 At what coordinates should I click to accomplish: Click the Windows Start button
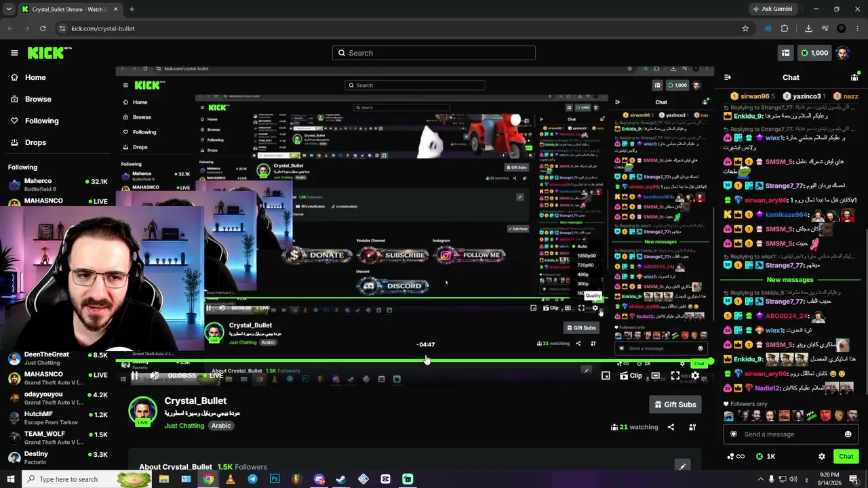[x=12, y=479]
